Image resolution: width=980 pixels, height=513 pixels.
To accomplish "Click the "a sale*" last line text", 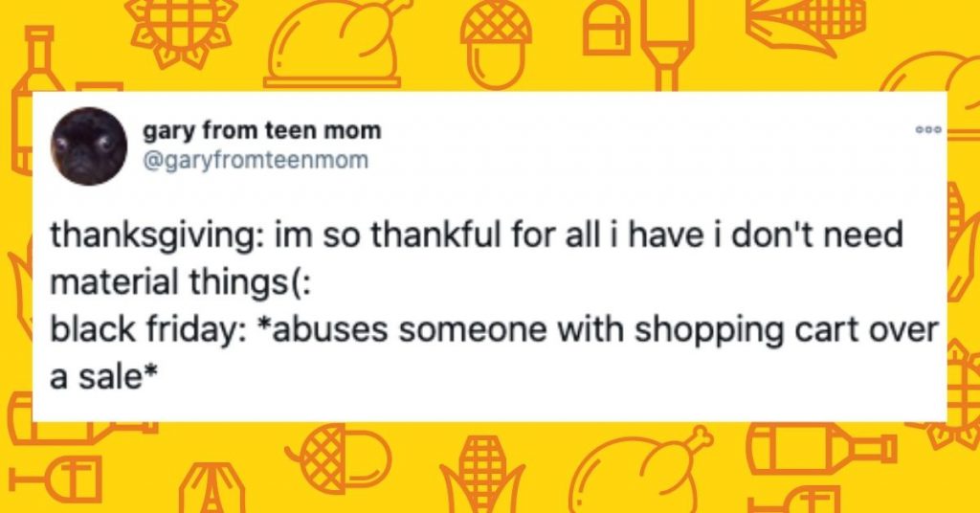I will tap(101, 377).
